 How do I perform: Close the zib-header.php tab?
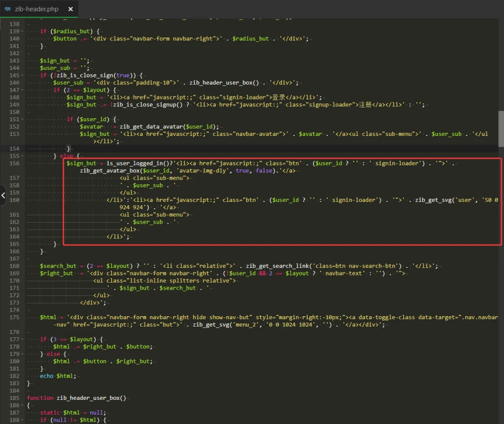[x=71, y=9]
